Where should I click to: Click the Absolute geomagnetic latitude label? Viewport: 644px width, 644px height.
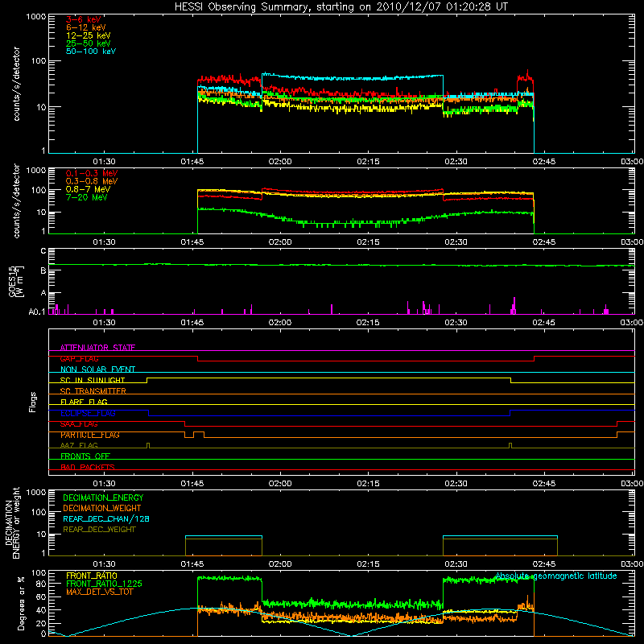(556, 576)
